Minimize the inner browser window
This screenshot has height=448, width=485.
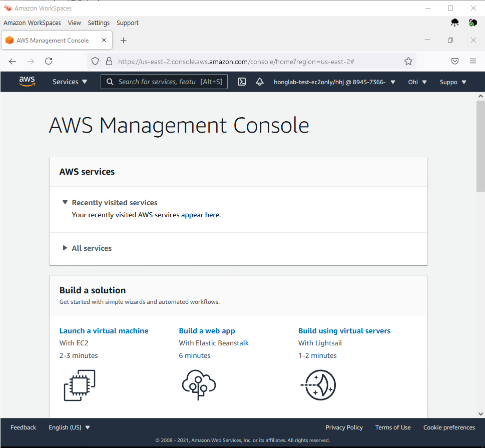427,40
